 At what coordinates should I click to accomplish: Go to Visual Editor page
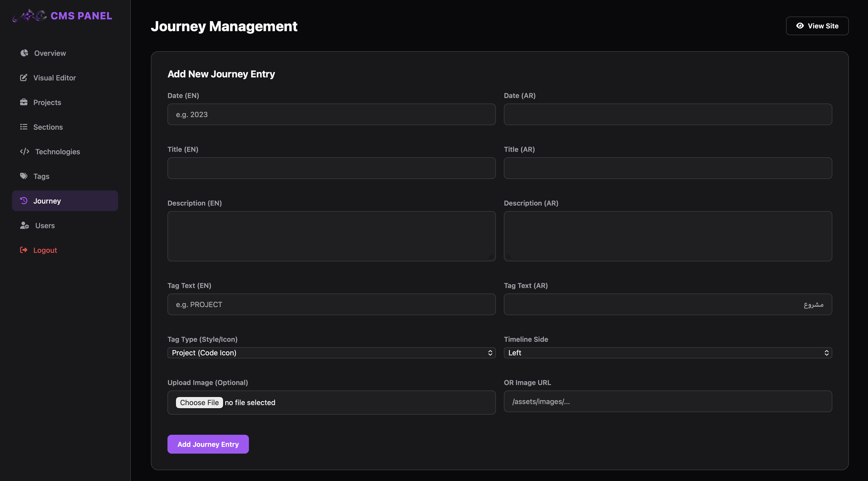point(65,78)
